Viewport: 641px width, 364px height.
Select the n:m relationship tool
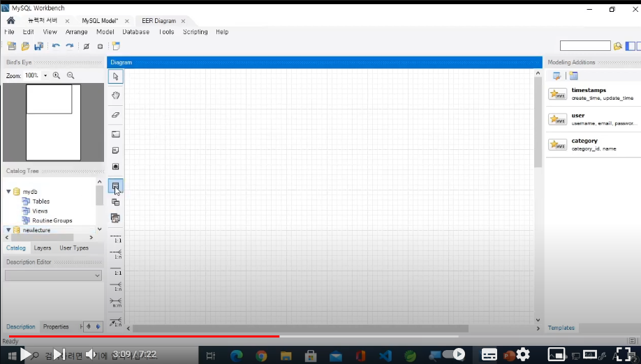pyautogui.click(x=116, y=303)
